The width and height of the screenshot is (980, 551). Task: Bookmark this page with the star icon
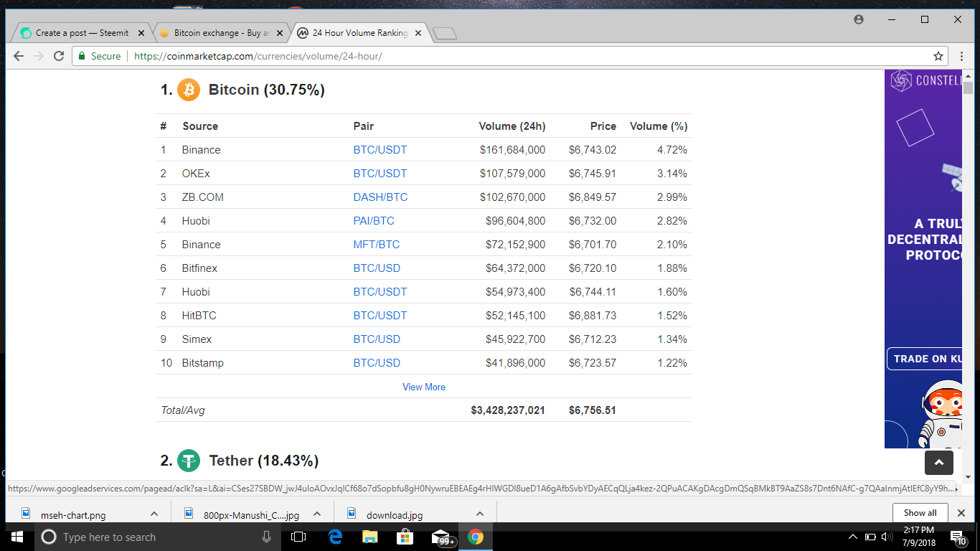click(x=938, y=56)
